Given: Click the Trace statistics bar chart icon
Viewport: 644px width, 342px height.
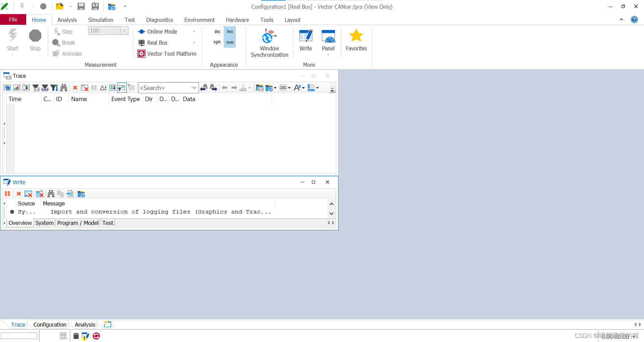Looking at the screenshot, I should pos(16,88).
